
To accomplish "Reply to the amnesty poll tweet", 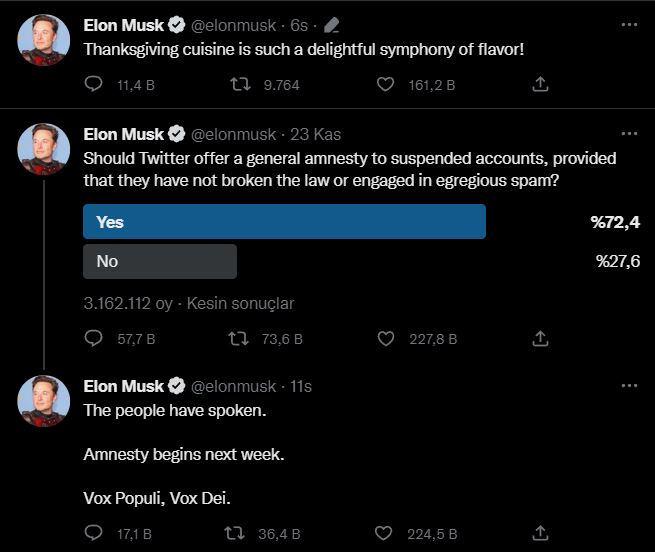I will click(94, 339).
